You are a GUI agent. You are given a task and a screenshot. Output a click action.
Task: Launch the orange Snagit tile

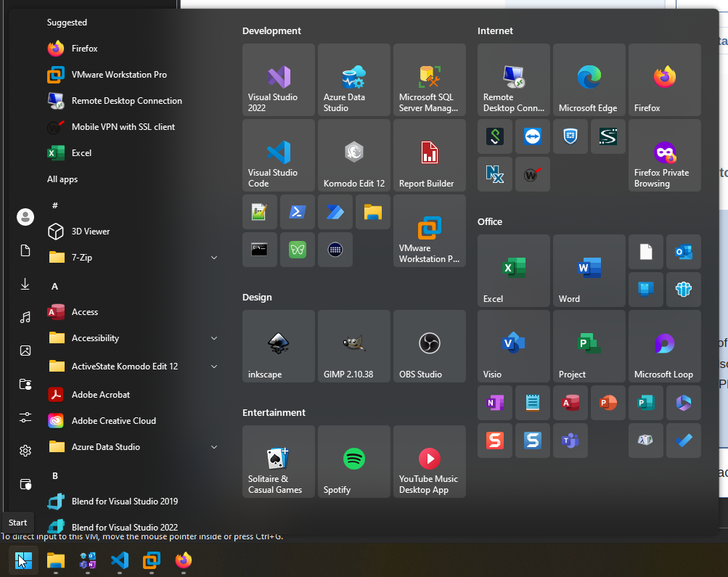click(495, 441)
